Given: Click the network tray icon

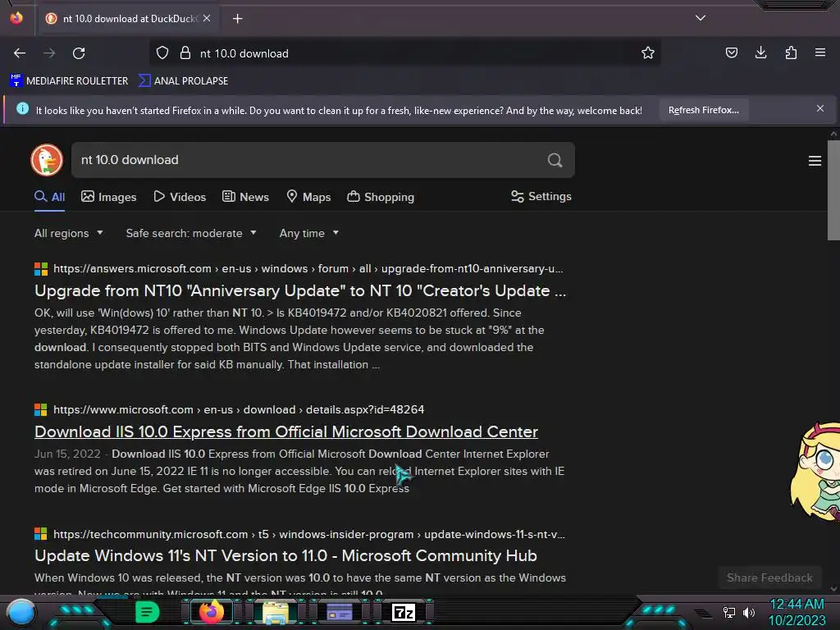Looking at the screenshot, I should 728,612.
